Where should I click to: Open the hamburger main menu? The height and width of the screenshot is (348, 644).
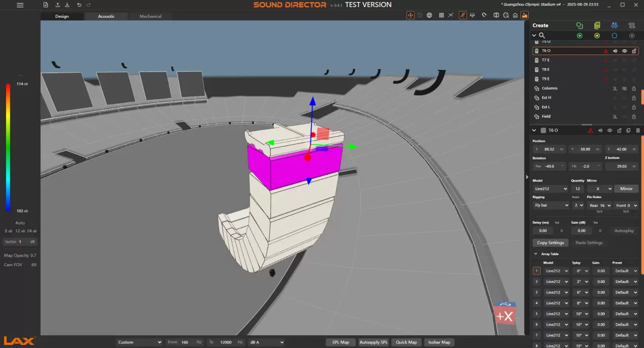point(20,5)
